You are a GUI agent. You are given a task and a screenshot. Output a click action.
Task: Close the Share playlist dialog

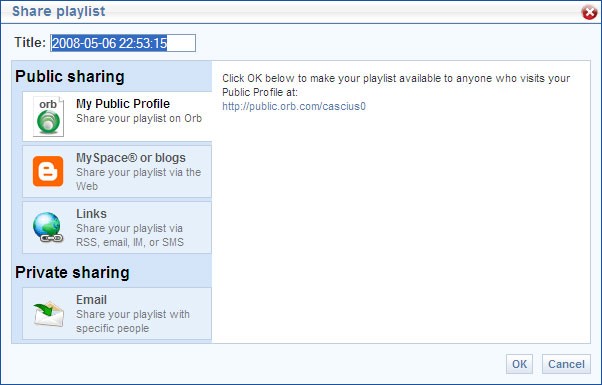(589, 12)
